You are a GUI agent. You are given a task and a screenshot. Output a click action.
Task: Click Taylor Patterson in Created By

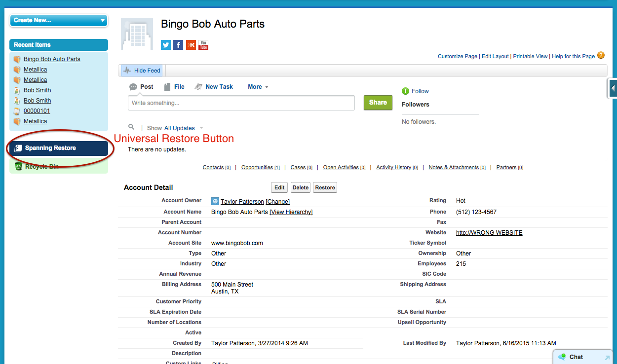[x=233, y=343]
